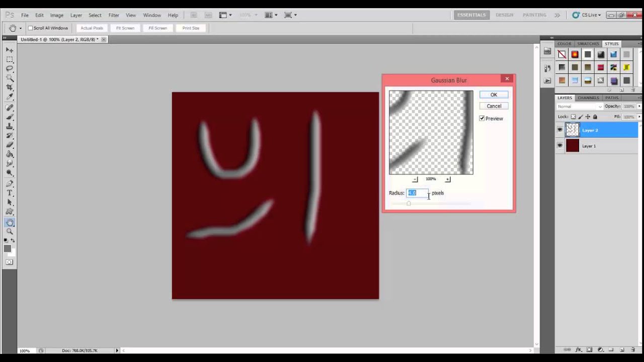Select the Horizontal Type tool

[x=10, y=193]
